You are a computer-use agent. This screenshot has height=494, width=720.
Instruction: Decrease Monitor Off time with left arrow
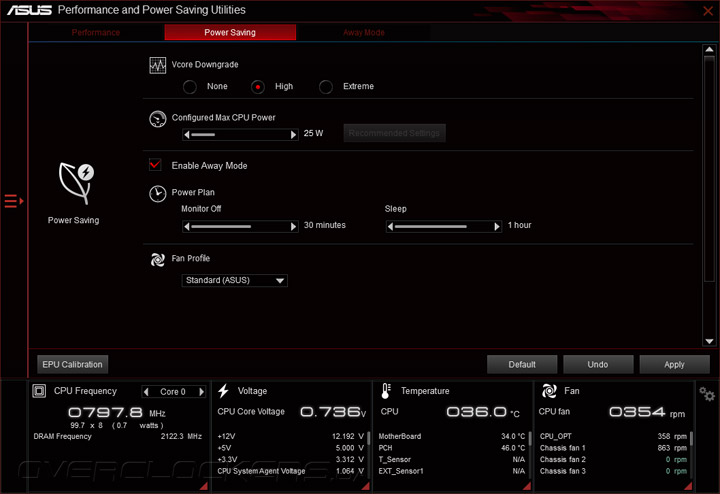(186, 226)
